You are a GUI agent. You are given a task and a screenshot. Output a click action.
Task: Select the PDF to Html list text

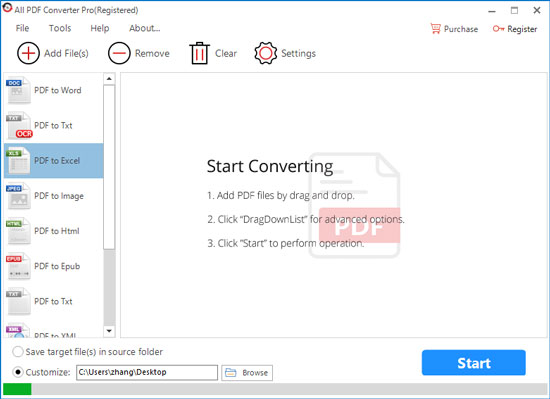(x=57, y=231)
